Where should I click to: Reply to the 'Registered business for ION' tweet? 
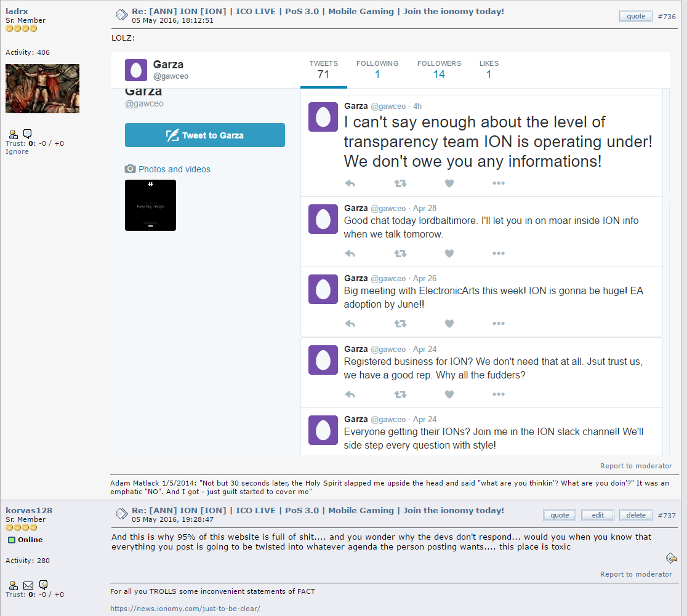point(350,394)
